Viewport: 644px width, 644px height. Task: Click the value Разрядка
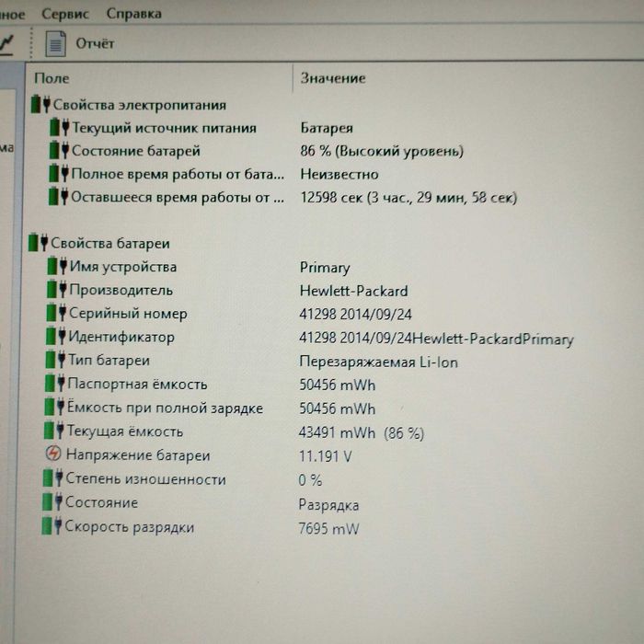click(328, 505)
